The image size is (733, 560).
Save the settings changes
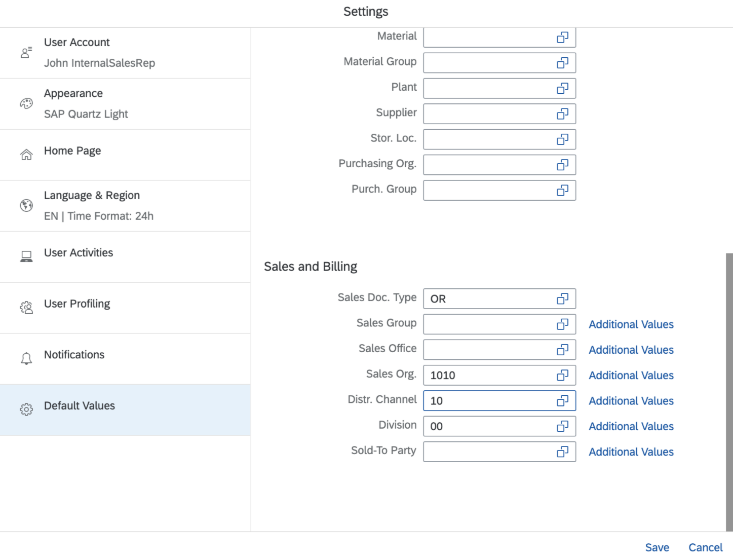657,547
